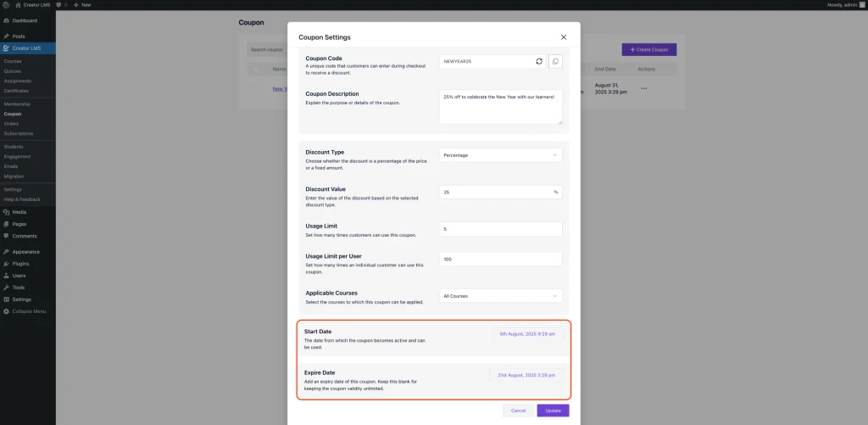Open the three-dot Actions menu for coupon
The height and width of the screenshot is (425, 868).
[x=644, y=88]
